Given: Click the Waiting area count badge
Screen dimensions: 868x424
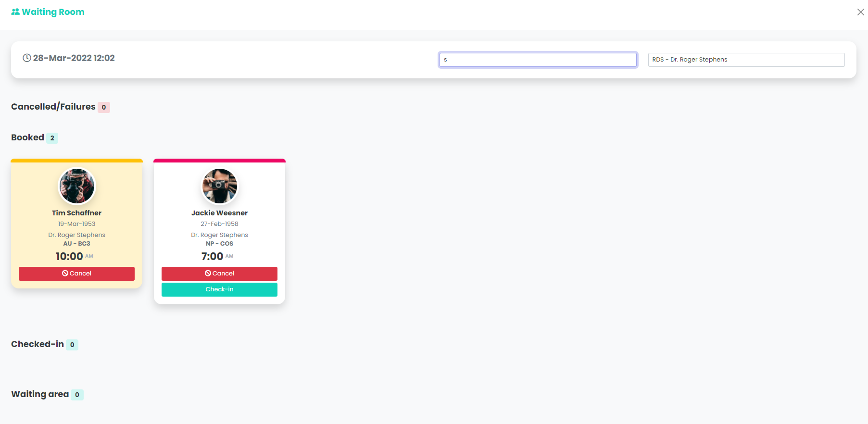Looking at the screenshot, I should pyautogui.click(x=77, y=395).
